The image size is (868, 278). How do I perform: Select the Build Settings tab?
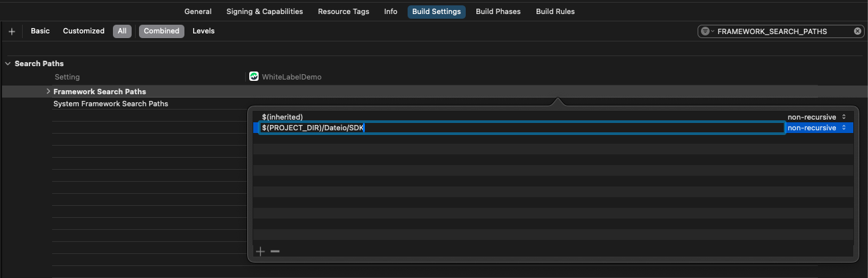(x=437, y=11)
